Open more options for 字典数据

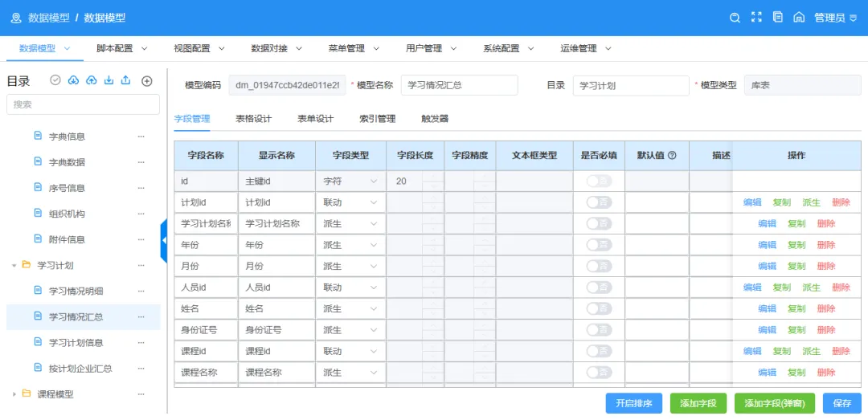click(x=141, y=162)
